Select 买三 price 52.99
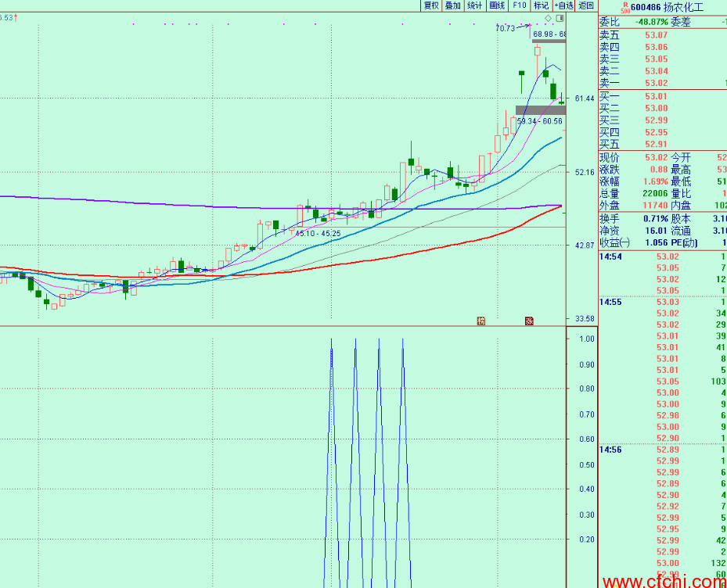Screen dimensions: 727x588 point(657,120)
